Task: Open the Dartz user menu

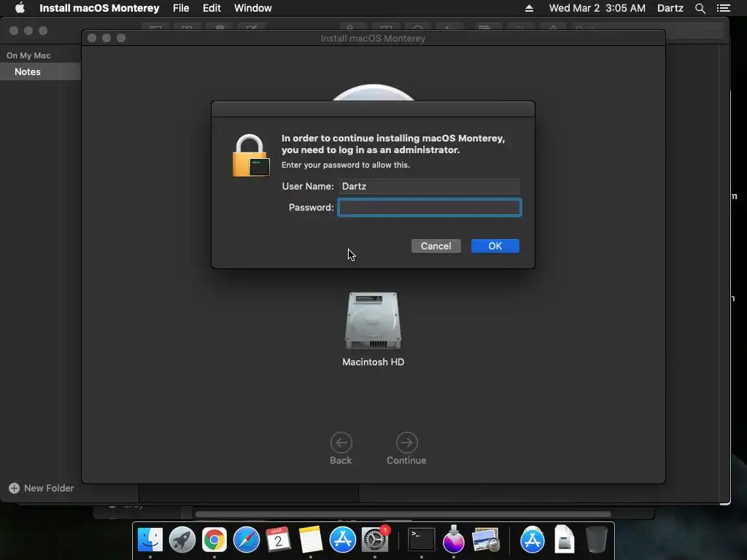Action: [670, 8]
